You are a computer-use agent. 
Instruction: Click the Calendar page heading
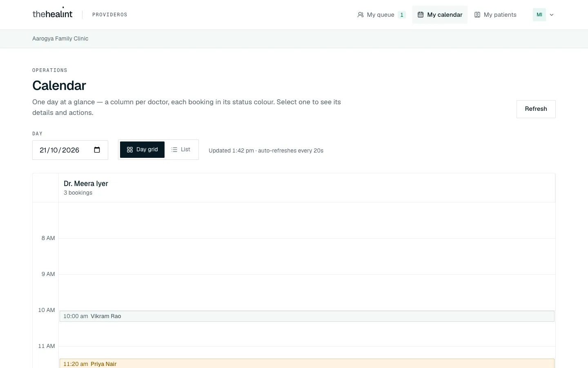coord(59,85)
